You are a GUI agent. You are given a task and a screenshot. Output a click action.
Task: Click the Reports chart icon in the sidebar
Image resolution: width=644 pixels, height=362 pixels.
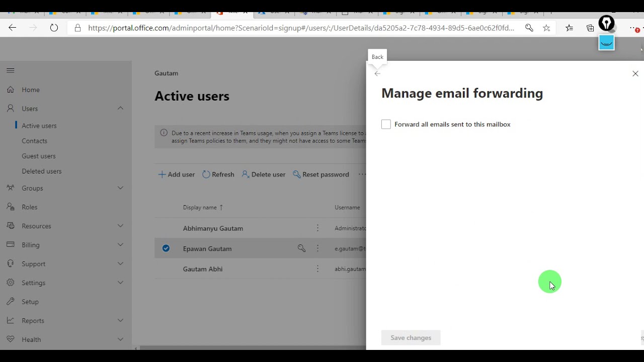[x=11, y=320]
